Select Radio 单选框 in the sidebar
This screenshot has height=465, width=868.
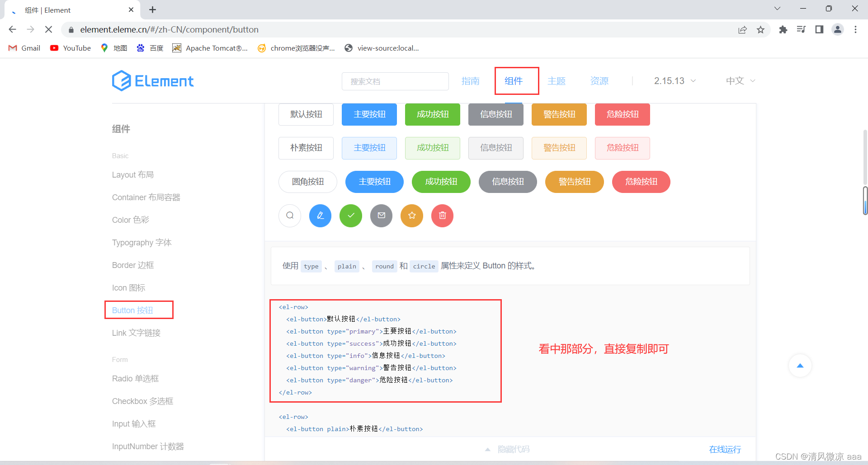tap(135, 379)
